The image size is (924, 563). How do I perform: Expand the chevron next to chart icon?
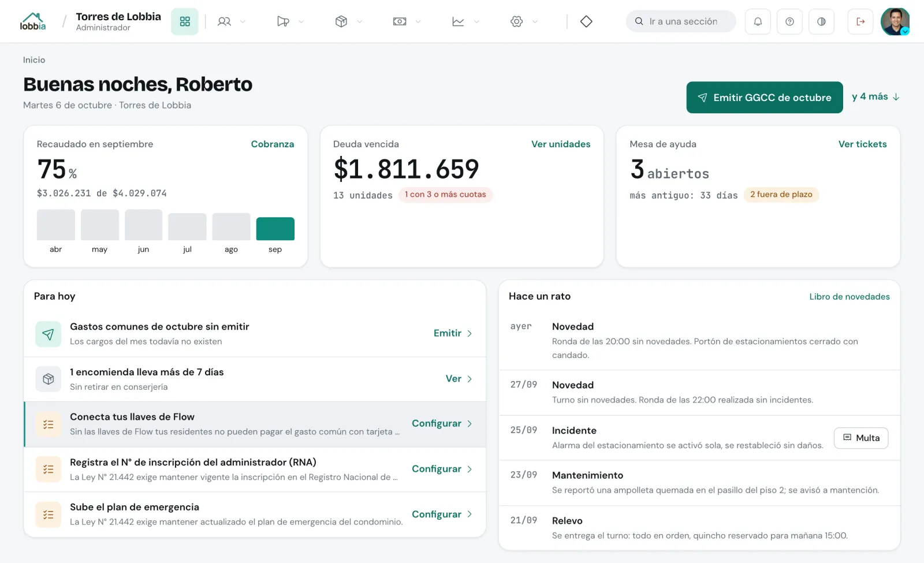pos(476,22)
